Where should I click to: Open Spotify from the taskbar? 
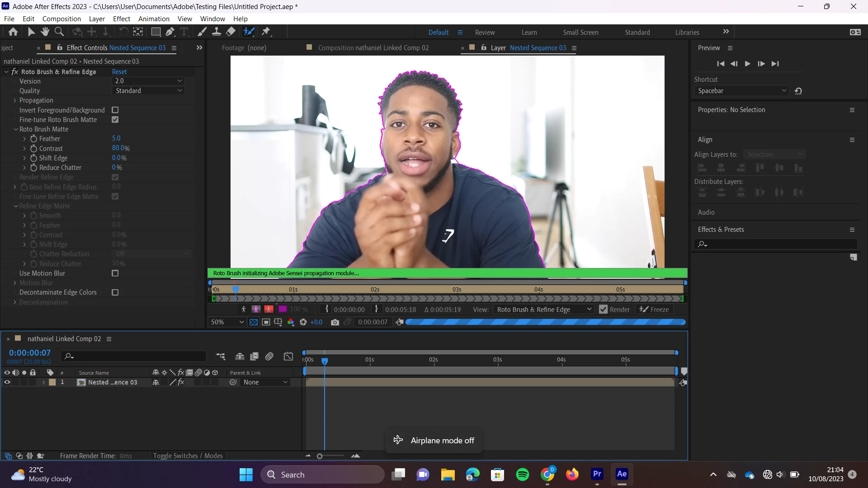tap(522, 474)
